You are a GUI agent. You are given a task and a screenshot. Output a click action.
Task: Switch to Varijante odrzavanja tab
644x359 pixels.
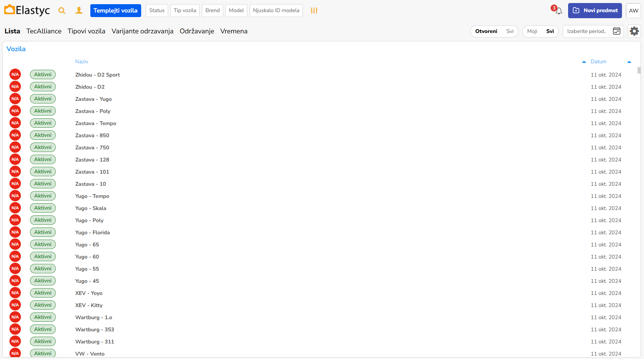click(142, 31)
